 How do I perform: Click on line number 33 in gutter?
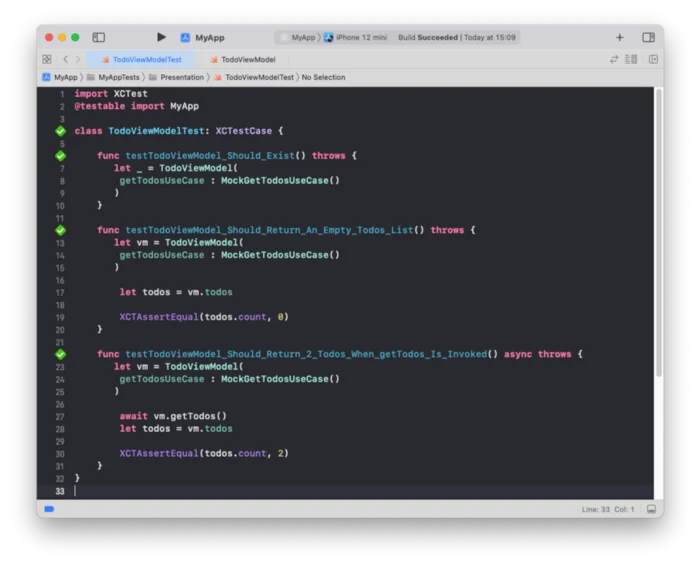coord(60,491)
